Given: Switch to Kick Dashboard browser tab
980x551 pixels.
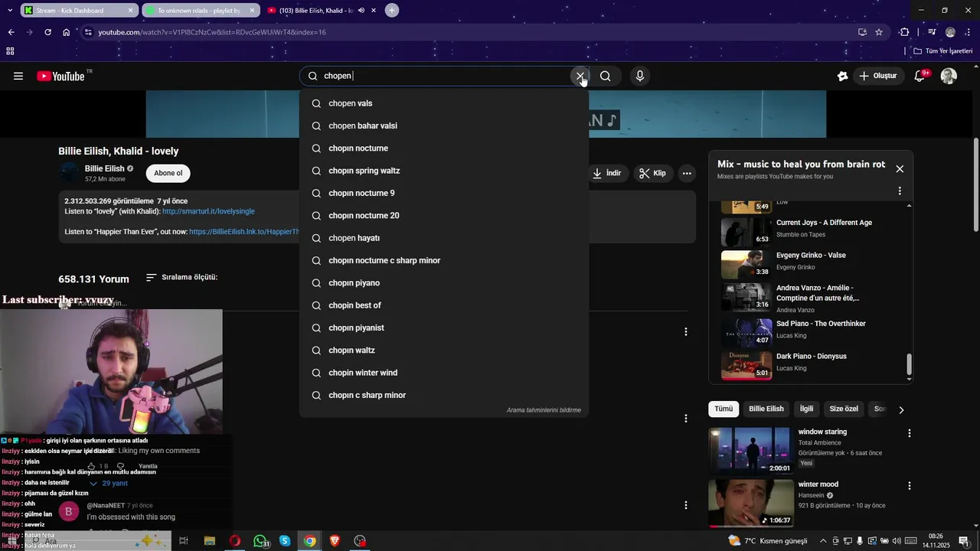Looking at the screenshot, I should [x=77, y=10].
